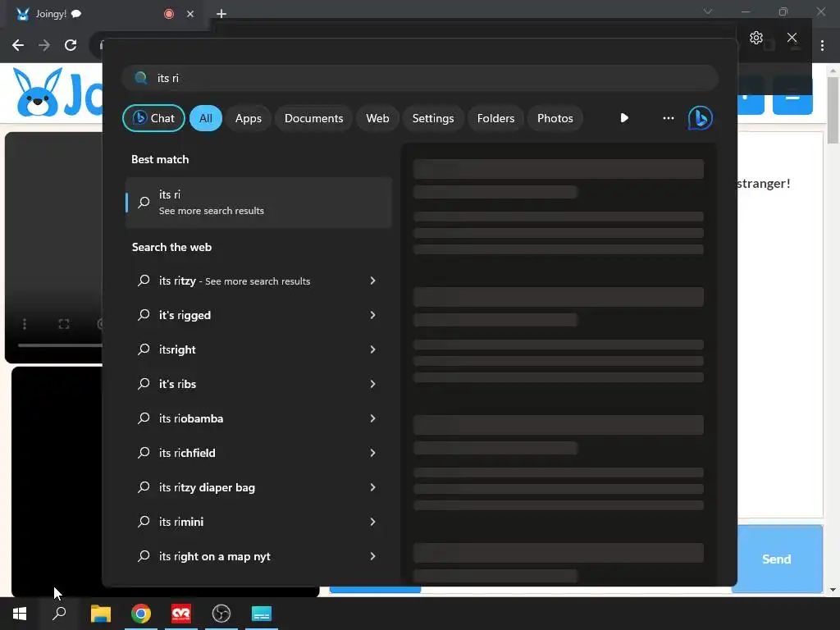Filter search results by Settings
Viewport: 840px width, 630px height.
(433, 118)
